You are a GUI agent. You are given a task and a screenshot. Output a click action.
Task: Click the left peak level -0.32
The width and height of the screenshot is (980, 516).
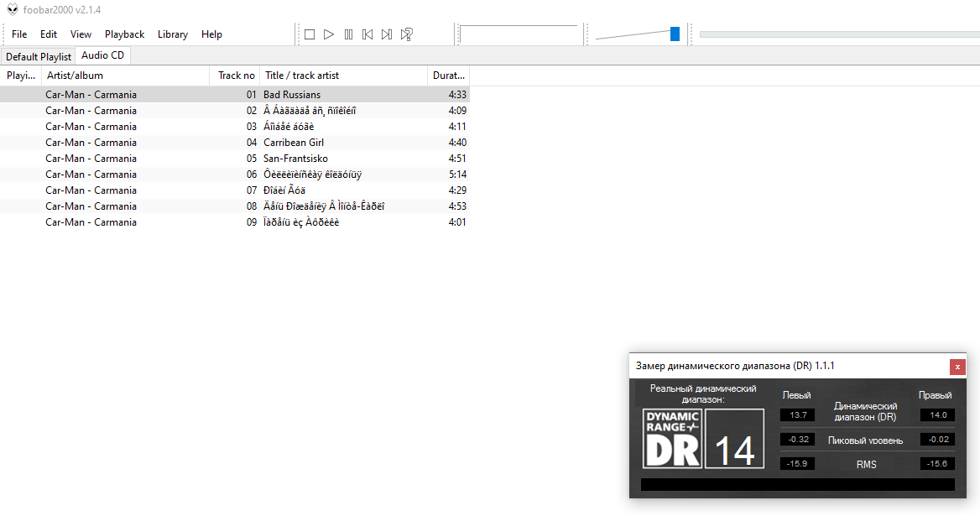coord(797,439)
